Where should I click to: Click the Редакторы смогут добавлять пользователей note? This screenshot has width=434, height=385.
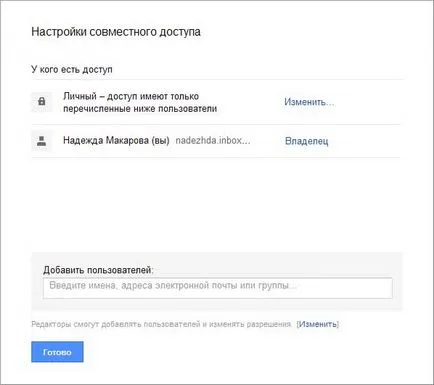[162, 324]
